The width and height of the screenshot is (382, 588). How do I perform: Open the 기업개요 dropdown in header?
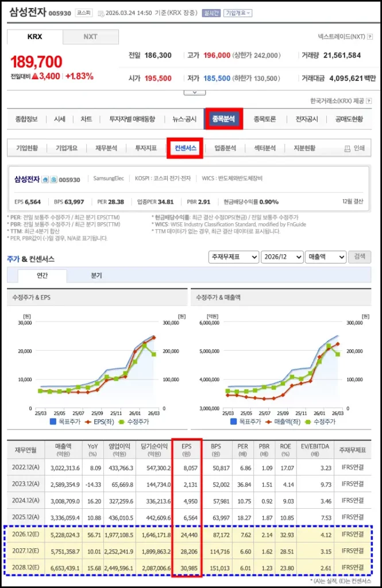coord(238,13)
